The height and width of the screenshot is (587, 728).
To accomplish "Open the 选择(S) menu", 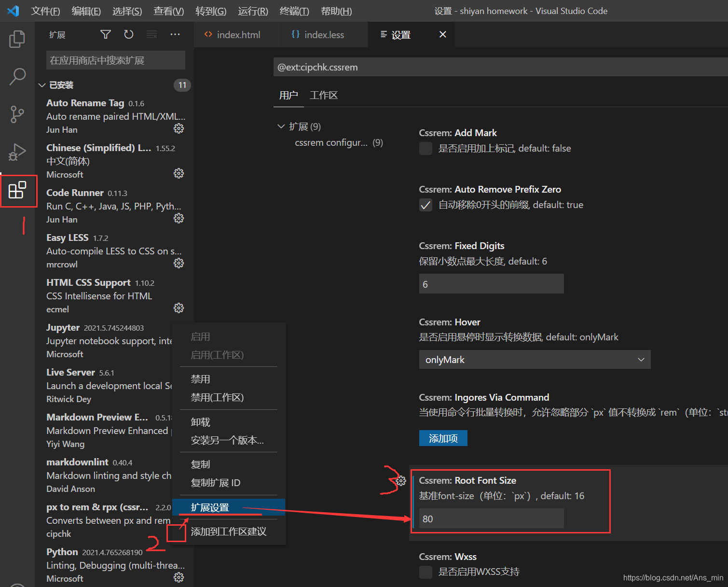I will tap(127, 11).
